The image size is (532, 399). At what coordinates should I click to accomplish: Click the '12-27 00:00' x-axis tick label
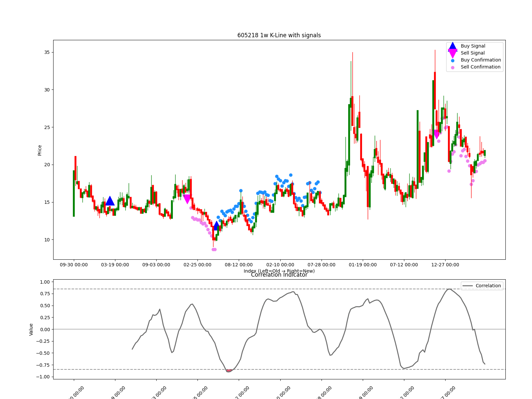pyautogui.click(x=445, y=265)
